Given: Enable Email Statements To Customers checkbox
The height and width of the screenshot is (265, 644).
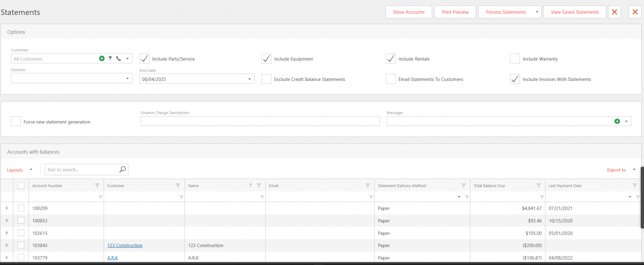Looking at the screenshot, I should 391,79.
